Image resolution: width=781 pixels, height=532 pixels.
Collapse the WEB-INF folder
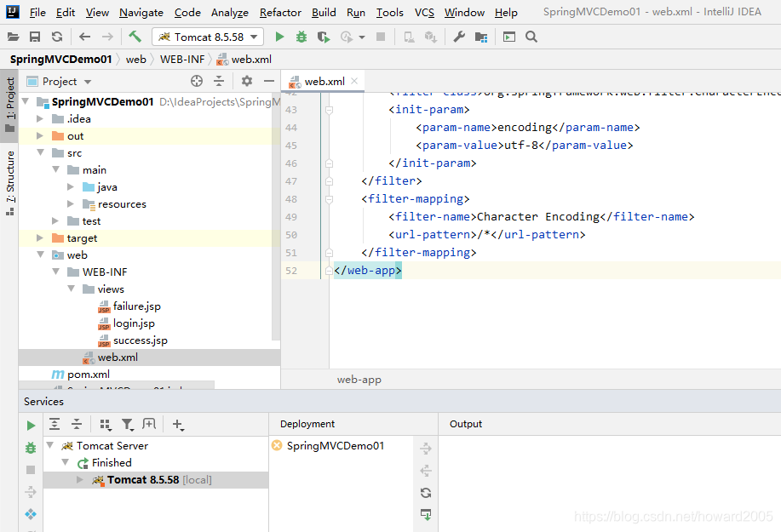56,272
